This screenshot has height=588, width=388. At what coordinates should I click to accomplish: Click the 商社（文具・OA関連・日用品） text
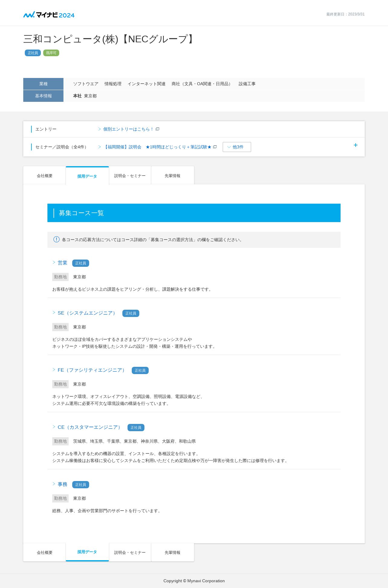point(202,84)
